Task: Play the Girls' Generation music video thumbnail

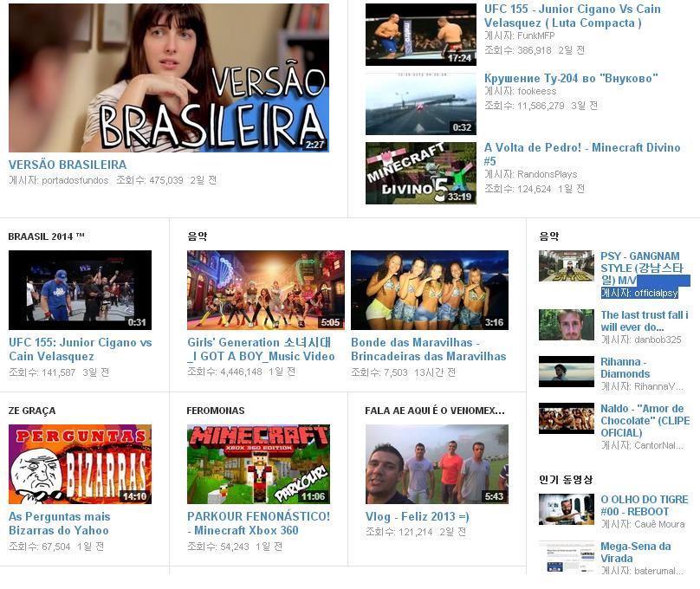Action: point(265,290)
